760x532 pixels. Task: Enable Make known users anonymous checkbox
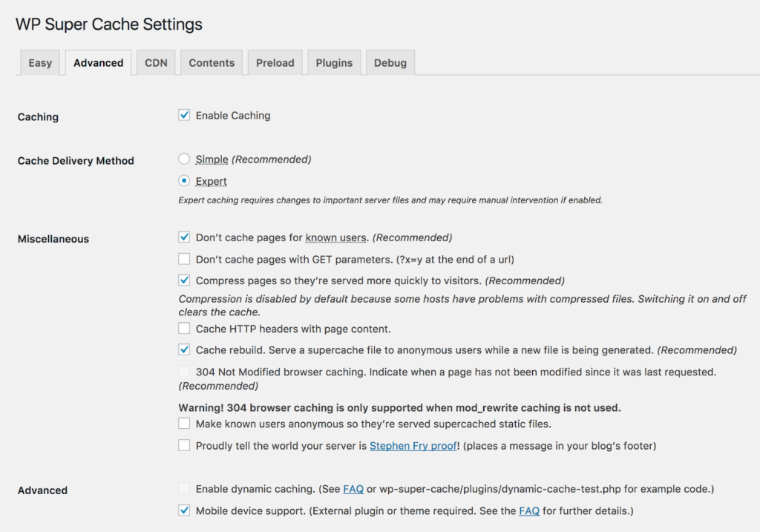[x=184, y=424]
